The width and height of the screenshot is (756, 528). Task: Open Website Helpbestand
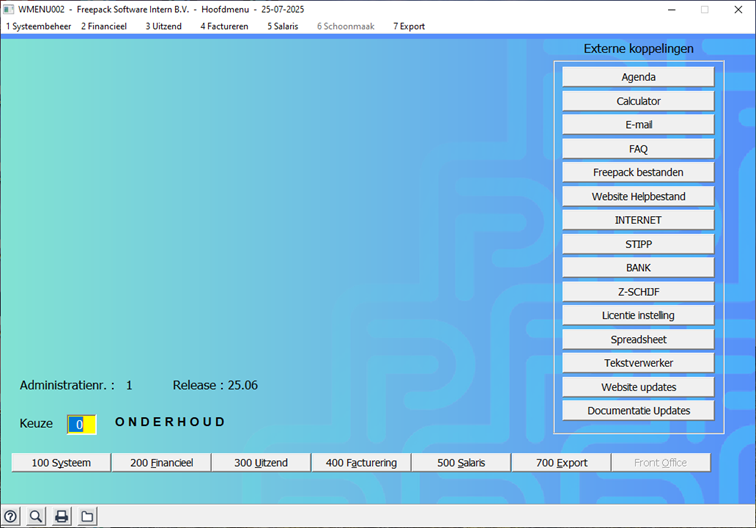point(638,197)
